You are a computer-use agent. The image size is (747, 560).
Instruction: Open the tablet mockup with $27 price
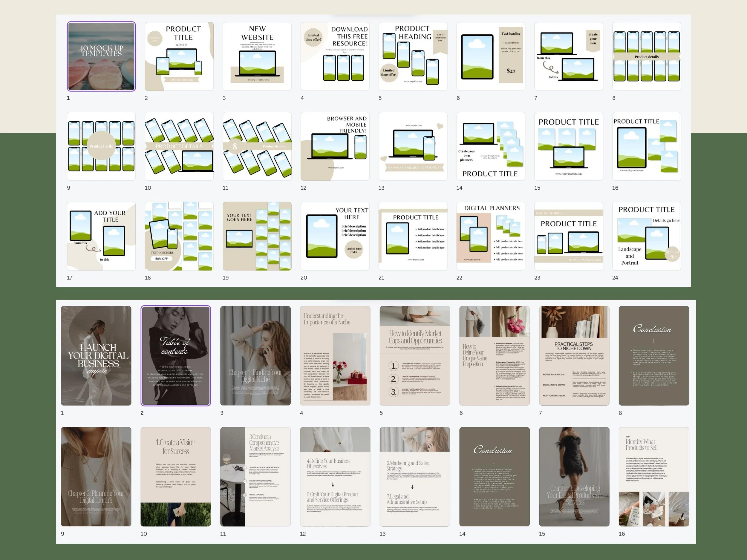[x=491, y=56]
